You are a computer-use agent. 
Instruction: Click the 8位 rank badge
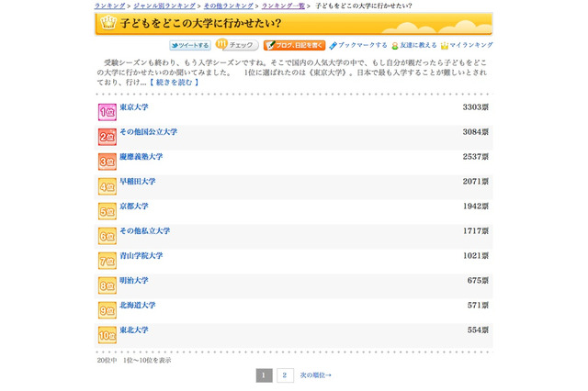107,285
